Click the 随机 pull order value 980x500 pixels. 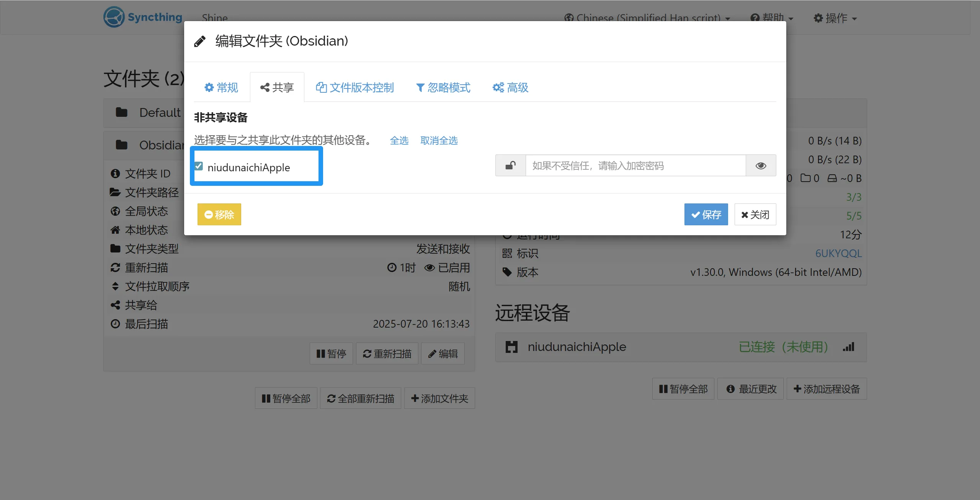[459, 286]
